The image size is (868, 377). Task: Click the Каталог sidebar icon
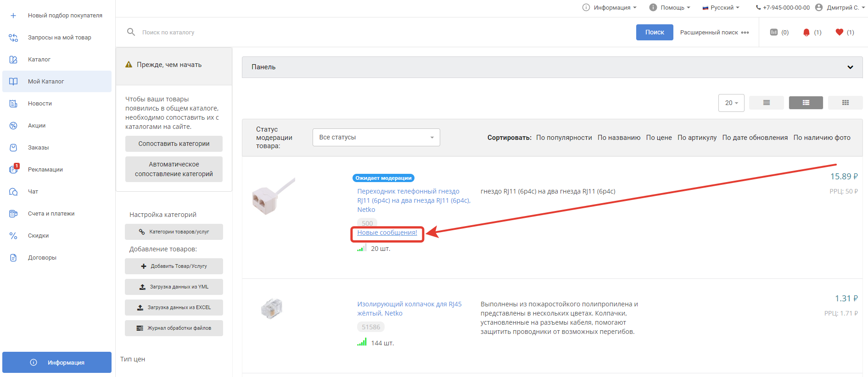13,60
